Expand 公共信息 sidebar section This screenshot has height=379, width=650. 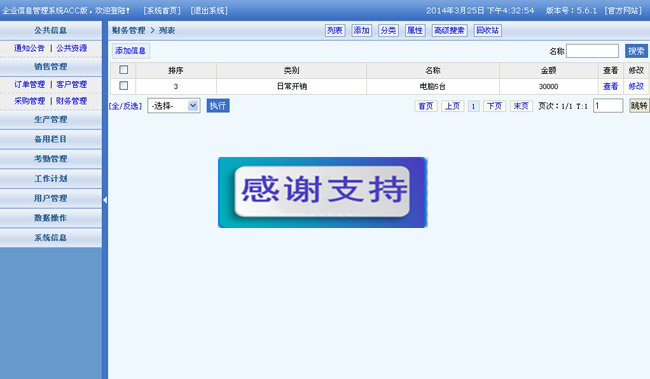click(x=51, y=30)
